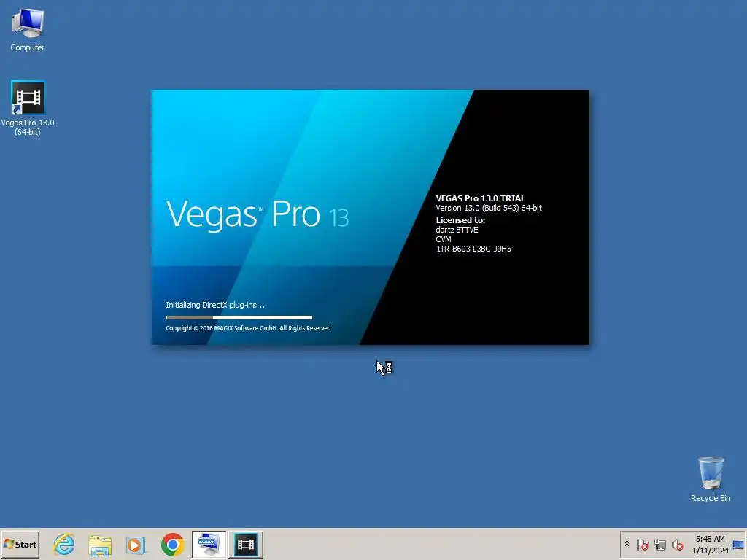Screen dimensions: 747x560
Task: Click the splash screen loading progress bar
Action: [x=239, y=317]
